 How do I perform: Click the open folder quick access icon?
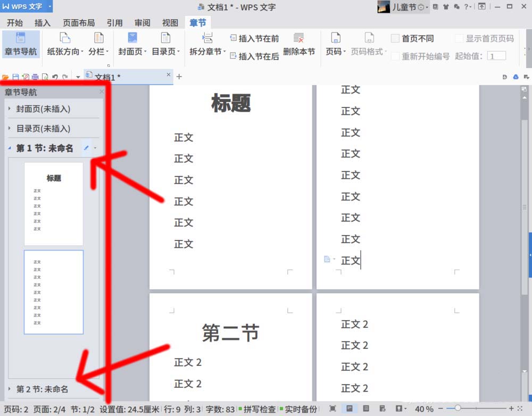click(5, 77)
